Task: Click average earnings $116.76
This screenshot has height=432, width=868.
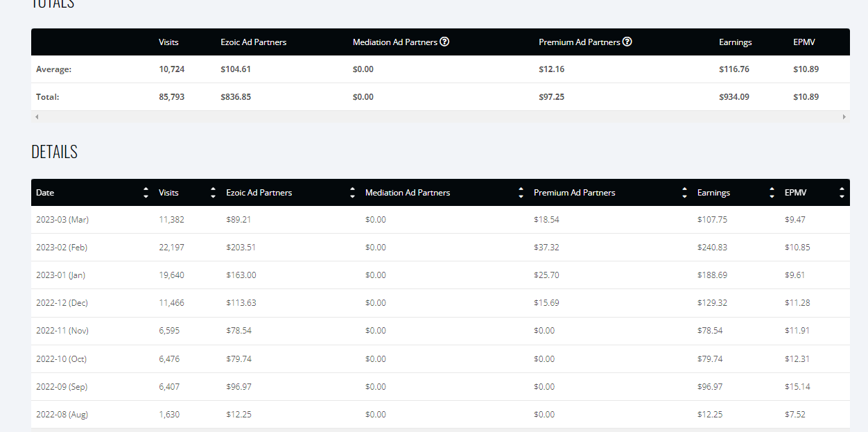Action: pyautogui.click(x=734, y=69)
